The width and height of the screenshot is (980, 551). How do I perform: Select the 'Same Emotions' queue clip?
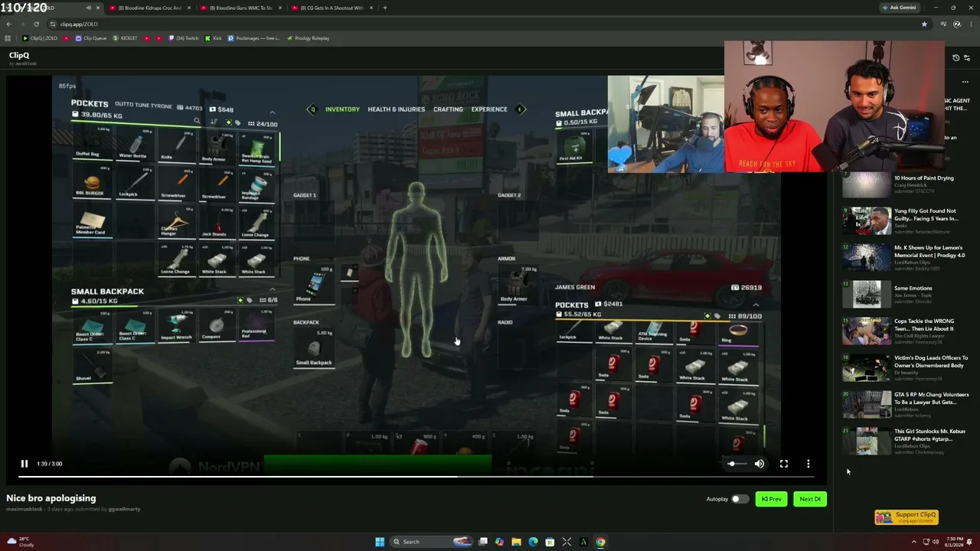tap(905, 294)
